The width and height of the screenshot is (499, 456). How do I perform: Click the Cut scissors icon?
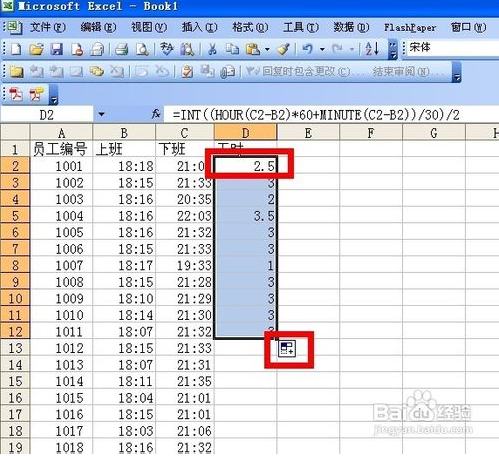point(212,49)
